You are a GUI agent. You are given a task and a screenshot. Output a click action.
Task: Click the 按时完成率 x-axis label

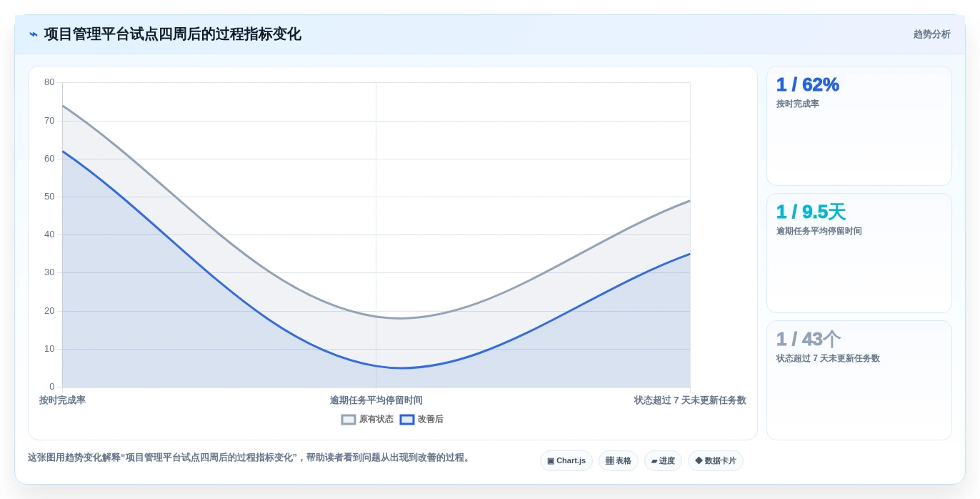click(x=62, y=400)
